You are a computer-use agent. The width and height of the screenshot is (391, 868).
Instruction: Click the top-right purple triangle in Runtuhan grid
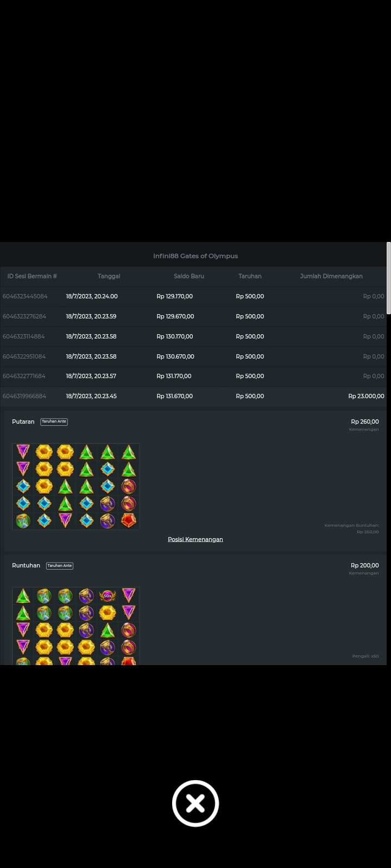(129, 596)
